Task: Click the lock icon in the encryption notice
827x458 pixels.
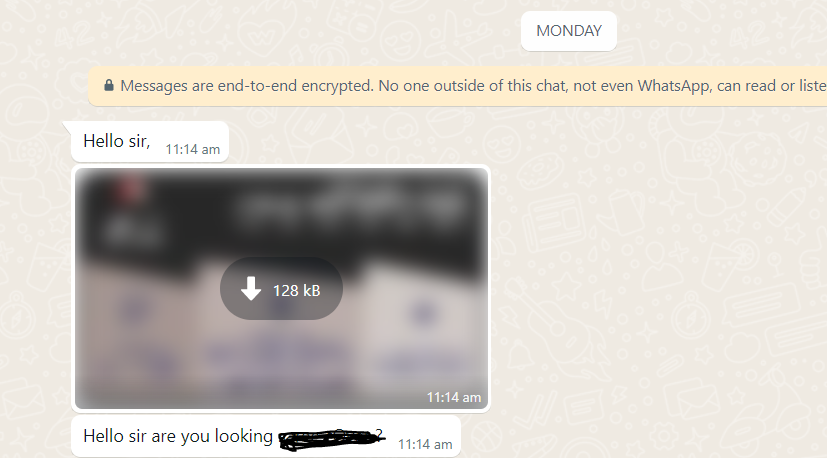Action: click(109, 85)
